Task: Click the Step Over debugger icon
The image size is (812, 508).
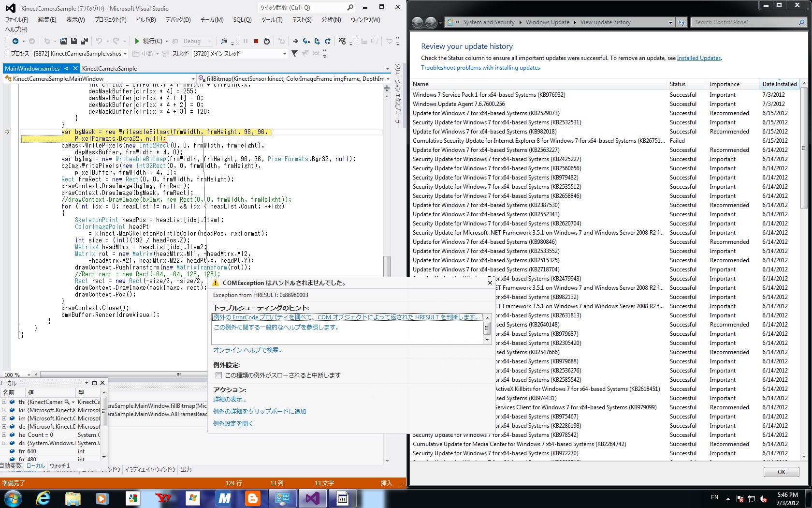Action: point(317,41)
